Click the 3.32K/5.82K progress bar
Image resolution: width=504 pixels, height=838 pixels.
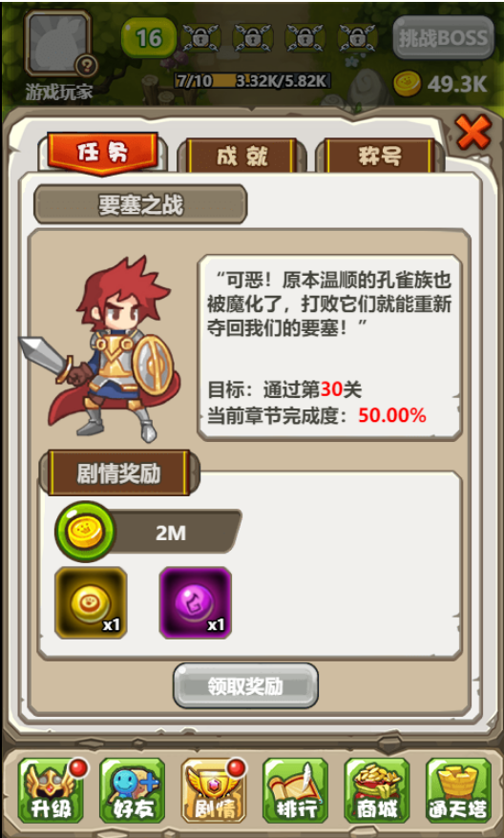(x=252, y=81)
